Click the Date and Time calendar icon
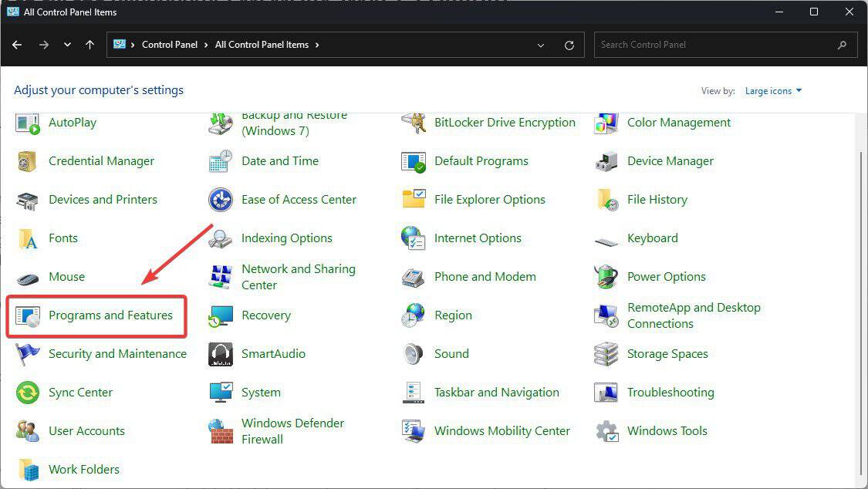868x489 pixels. (x=221, y=161)
